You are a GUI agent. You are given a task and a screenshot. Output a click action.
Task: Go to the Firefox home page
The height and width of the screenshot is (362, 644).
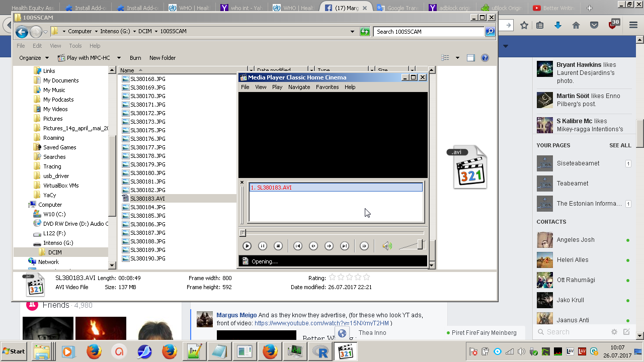576,25
